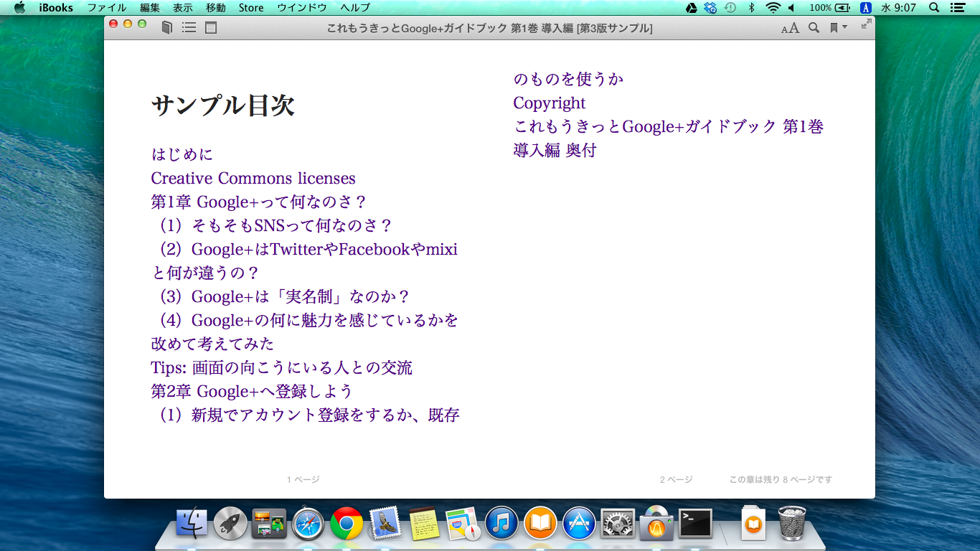The image size is (980, 551).
Task: Open the ファイル menu
Action: [107, 8]
